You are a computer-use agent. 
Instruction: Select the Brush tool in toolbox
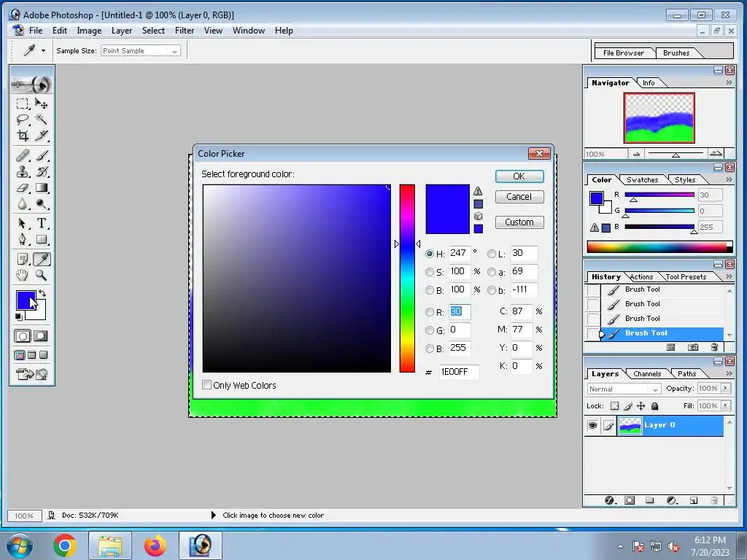click(x=42, y=155)
